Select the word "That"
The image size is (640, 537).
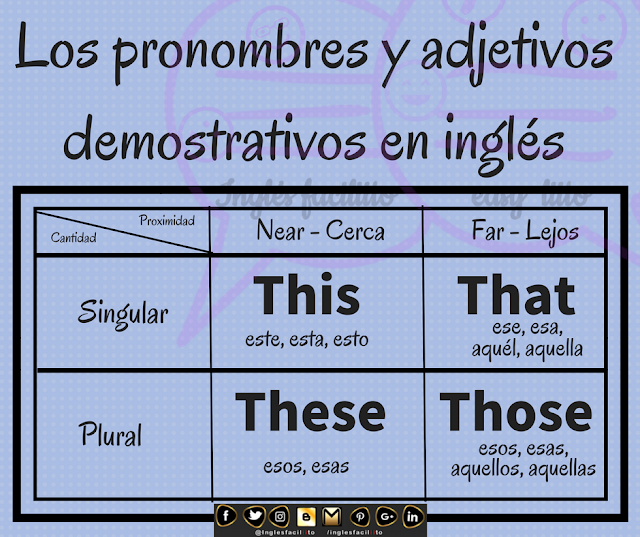click(516, 295)
